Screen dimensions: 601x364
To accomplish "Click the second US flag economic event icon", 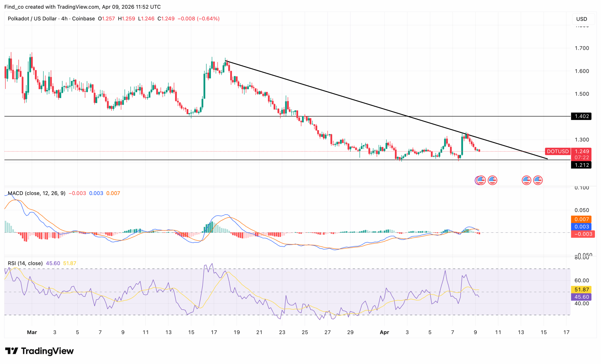I will pos(492,180).
